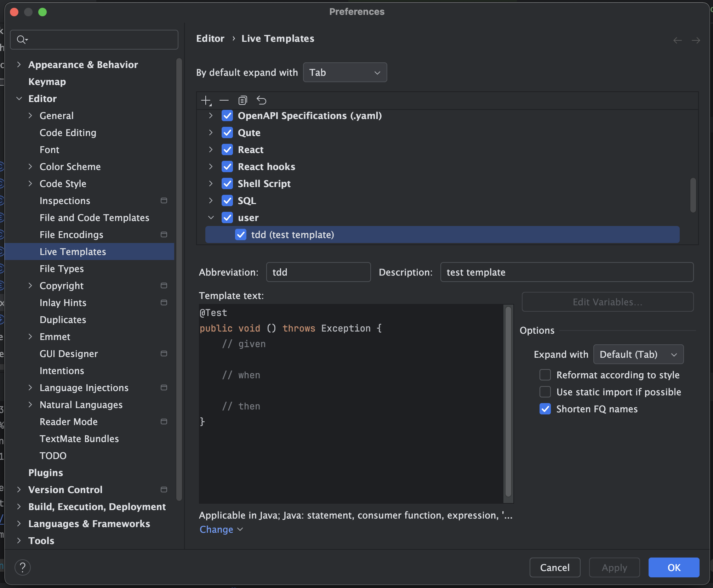The image size is (713, 588).
Task: Click the duplicate template icon
Action: coord(243,101)
